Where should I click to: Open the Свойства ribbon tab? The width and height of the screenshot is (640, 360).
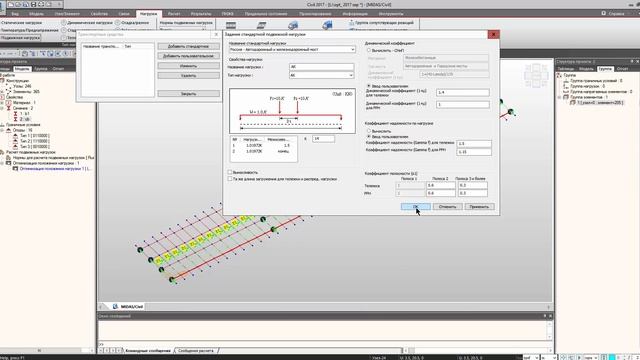[99, 13]
